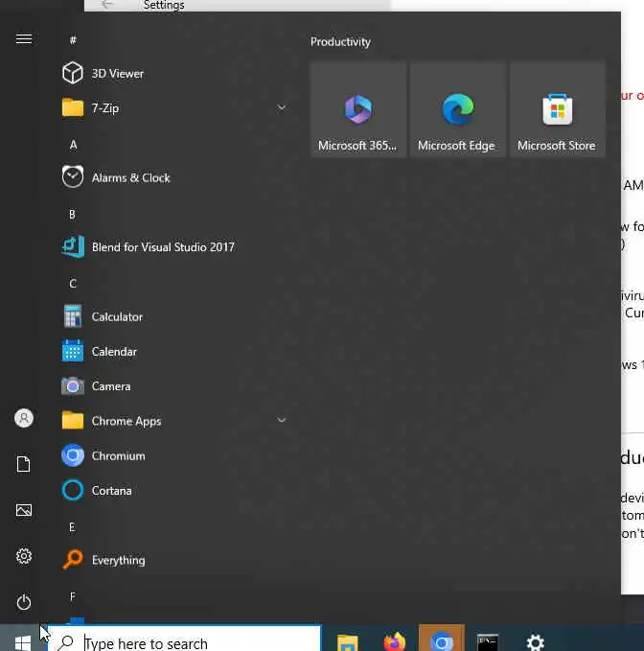644x651 pixels.
Task: Open Documents from Start sidebar
Action: click(x=24, y=464)
